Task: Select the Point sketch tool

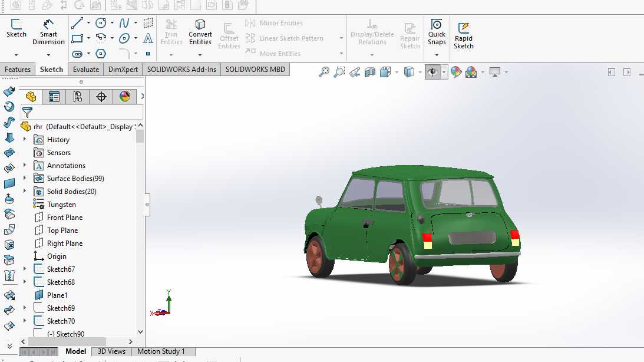Action: 148,54
